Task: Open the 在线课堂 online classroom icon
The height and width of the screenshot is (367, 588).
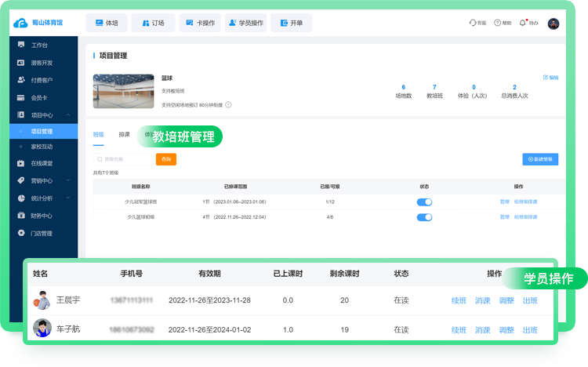Action: [x=21, y=163]
